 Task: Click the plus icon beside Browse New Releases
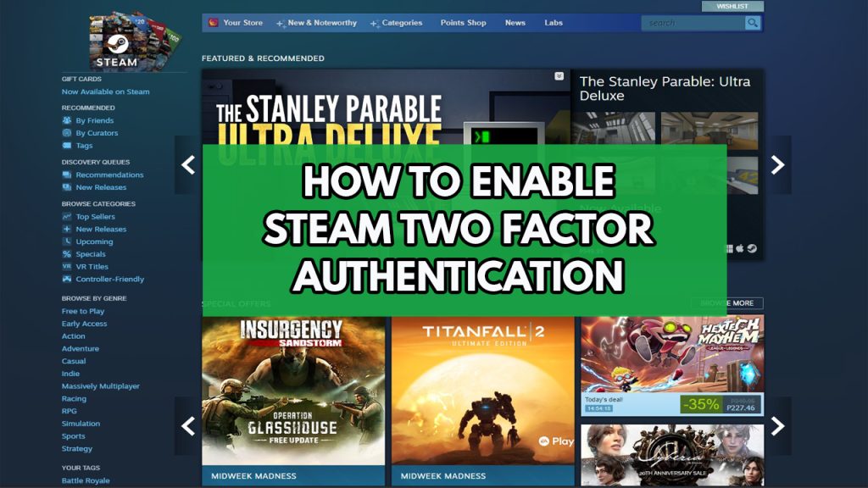[x=67, y=229]
